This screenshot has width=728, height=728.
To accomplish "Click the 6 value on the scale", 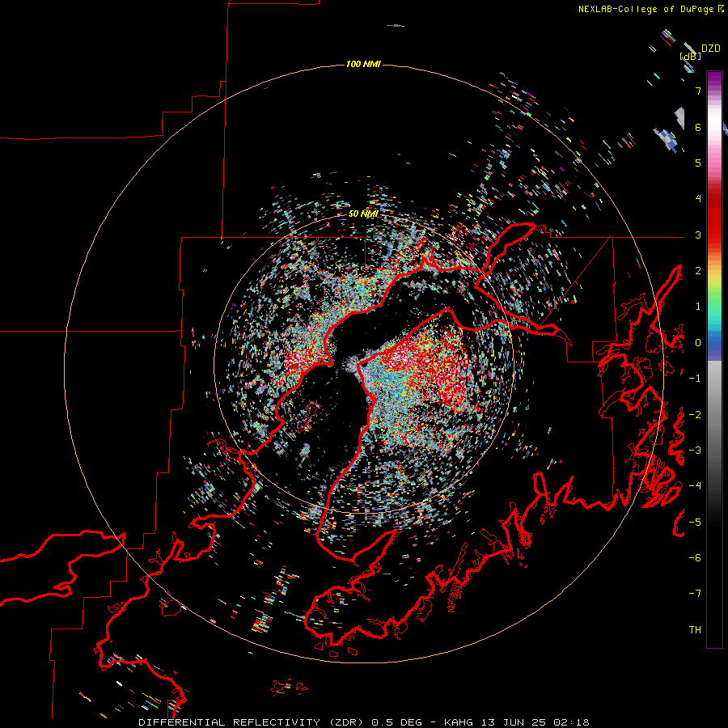I will click(x=698, y=127).
